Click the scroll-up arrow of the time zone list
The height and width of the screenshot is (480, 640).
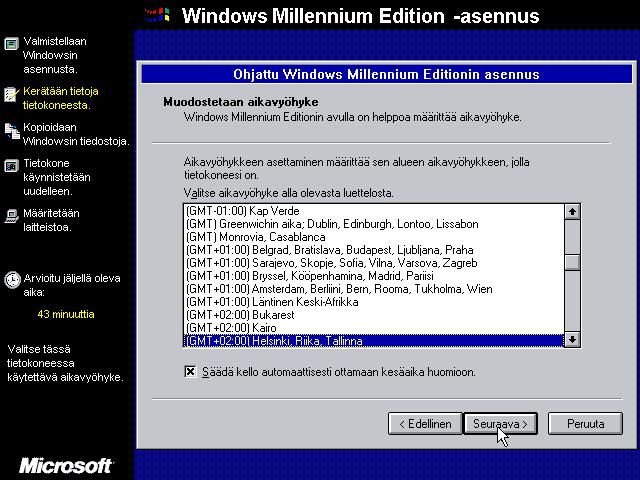[572, 211]
